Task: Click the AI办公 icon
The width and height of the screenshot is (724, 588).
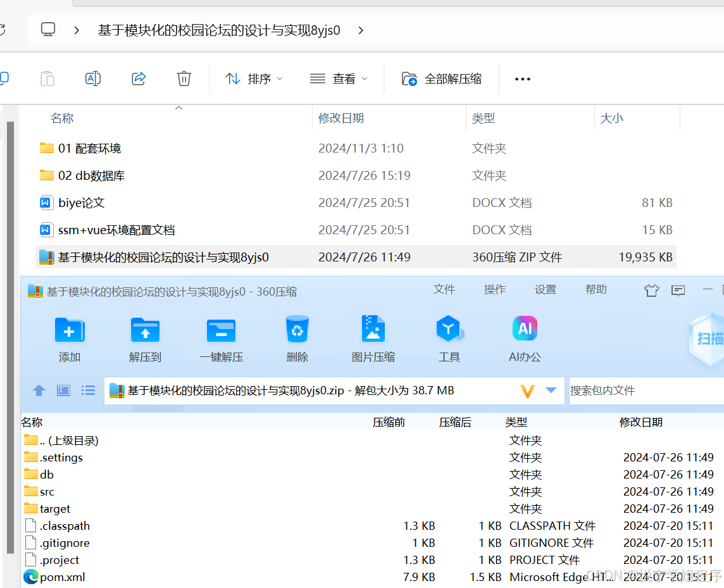Action: tap(525, 328)
